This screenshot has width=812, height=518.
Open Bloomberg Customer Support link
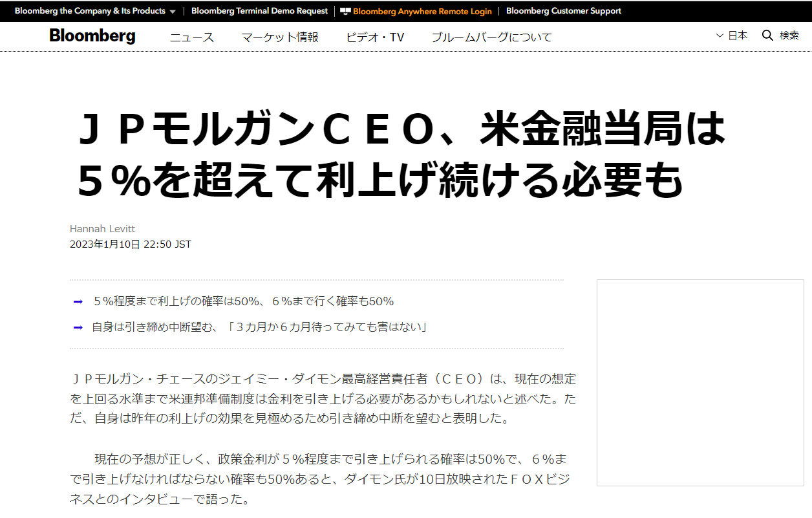pos(564,11)
